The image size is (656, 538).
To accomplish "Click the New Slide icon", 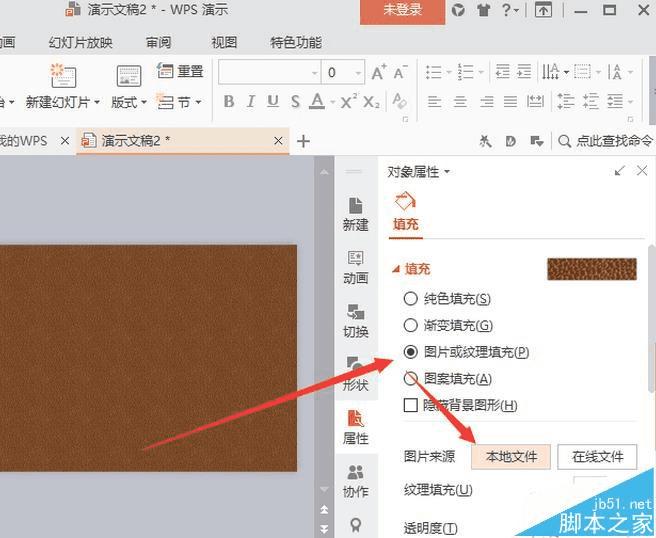I will (63, 75).
